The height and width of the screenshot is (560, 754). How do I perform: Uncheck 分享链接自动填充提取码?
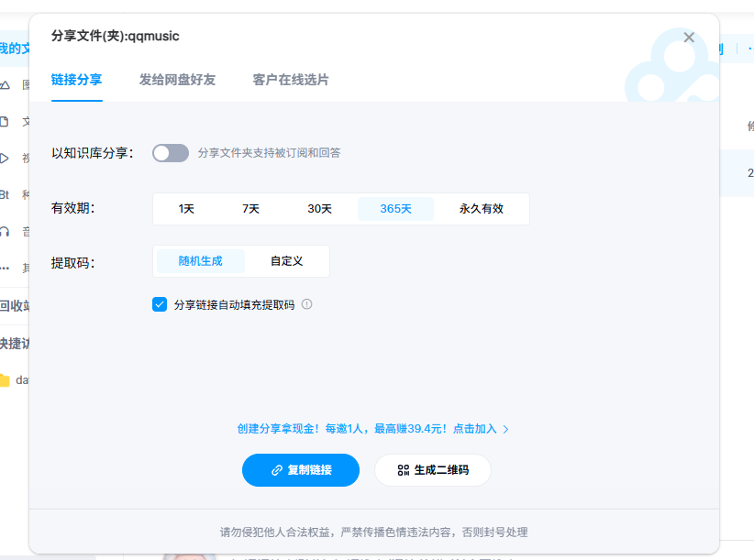point(160,303)
